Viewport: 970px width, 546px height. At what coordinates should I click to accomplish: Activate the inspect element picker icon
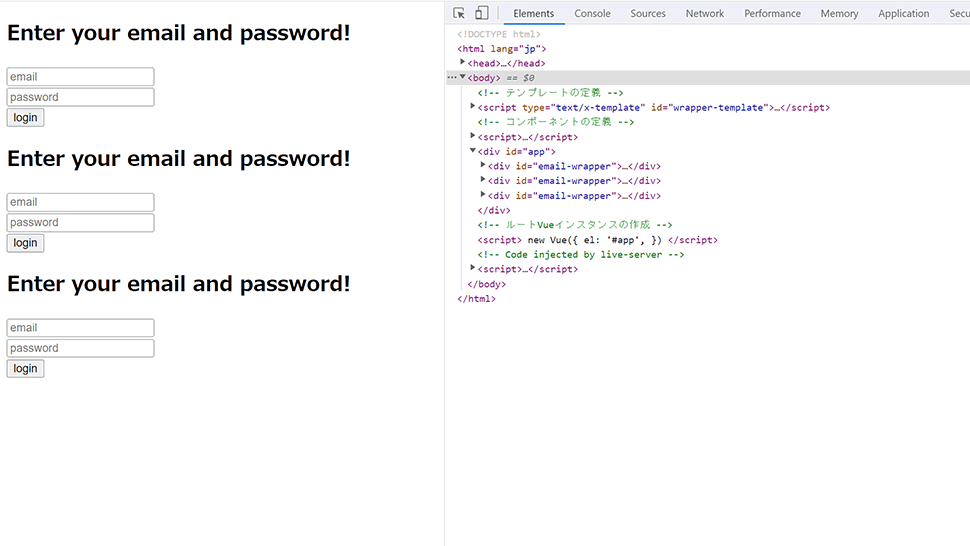click(x=459, y=13)
